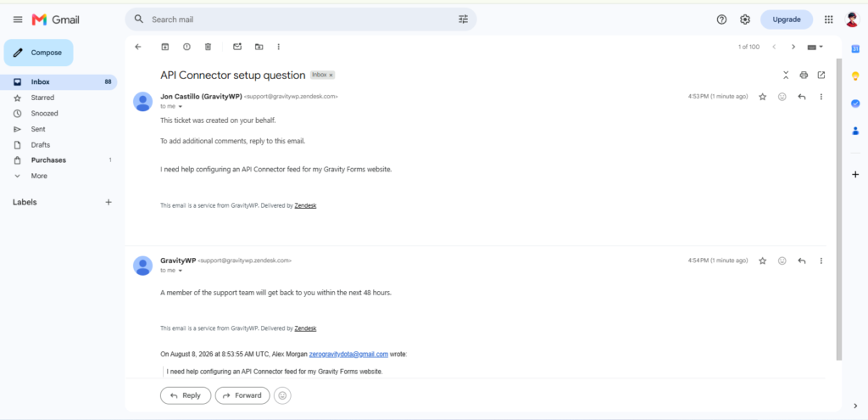Click the Upgrade button
Screen dimensions: 868x420
click(x=787, y=20)
